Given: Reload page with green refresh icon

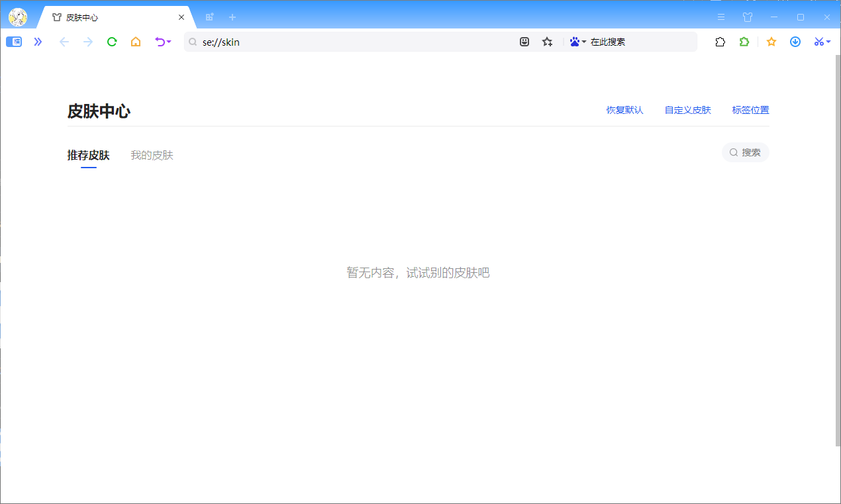Looking at the screenshot, I should [x=112, y=42].
